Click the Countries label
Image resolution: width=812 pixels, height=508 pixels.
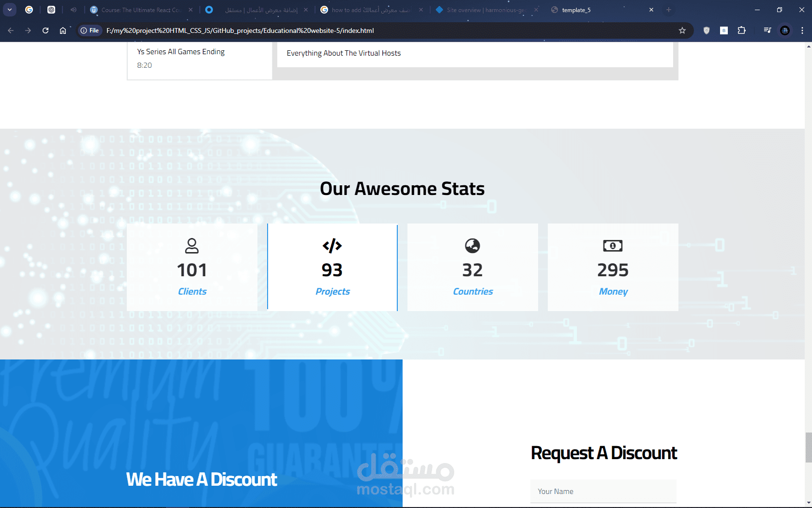tap(473, 291)
